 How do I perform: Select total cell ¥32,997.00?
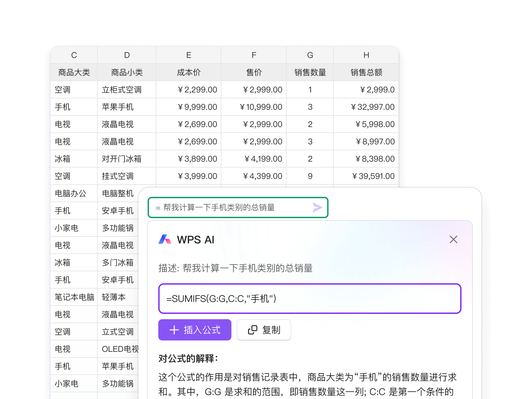point(366,107)
